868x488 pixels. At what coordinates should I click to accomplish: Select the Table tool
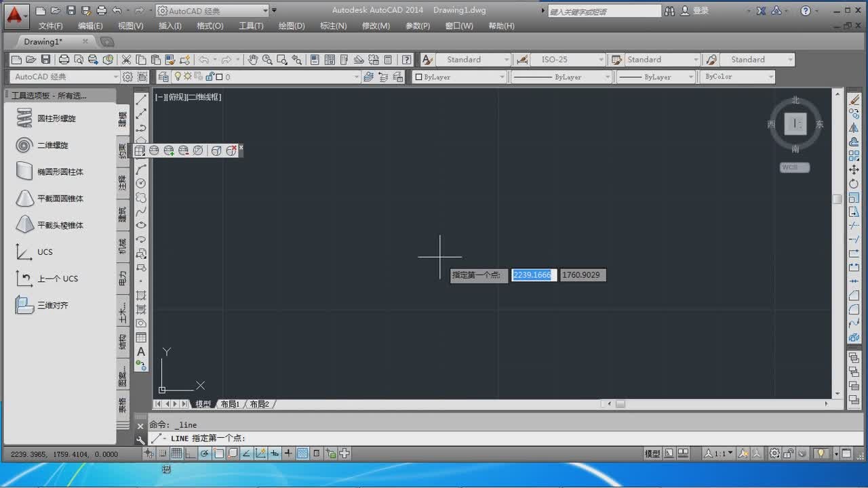point(141,338)
